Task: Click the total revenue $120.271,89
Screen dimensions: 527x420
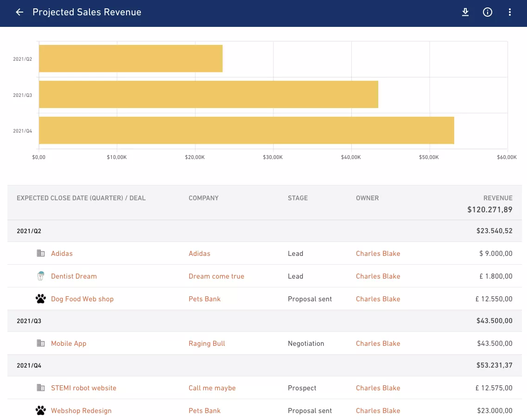Action: coord(490,210)
